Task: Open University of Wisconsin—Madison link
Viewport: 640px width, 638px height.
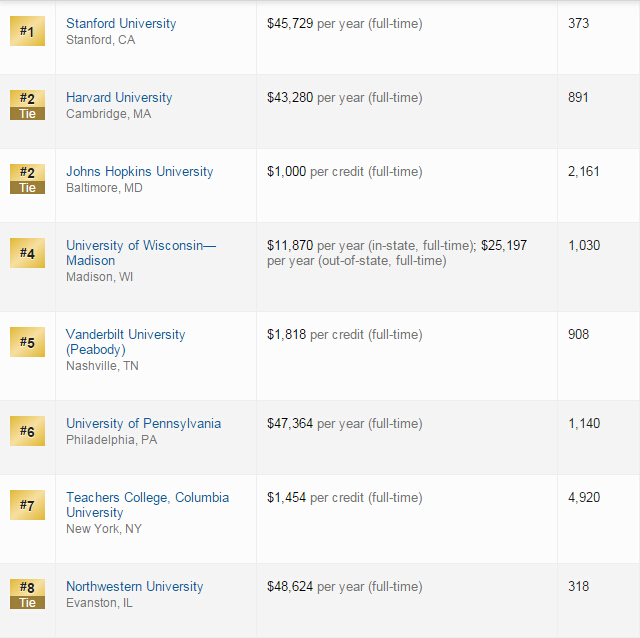Action: pos(141,253)
